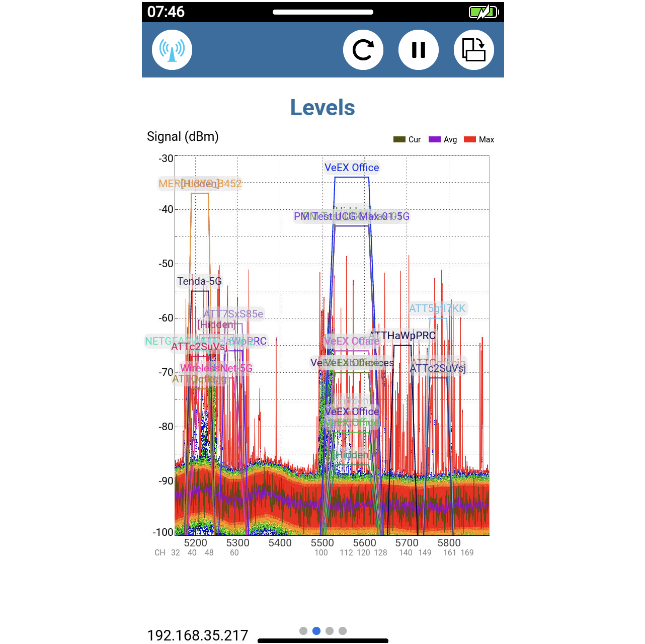Image resolution: width=645 pixels, height=644 pixels.
Task: Select the fourth page indicator dot
Action: [x=343, y=630]
